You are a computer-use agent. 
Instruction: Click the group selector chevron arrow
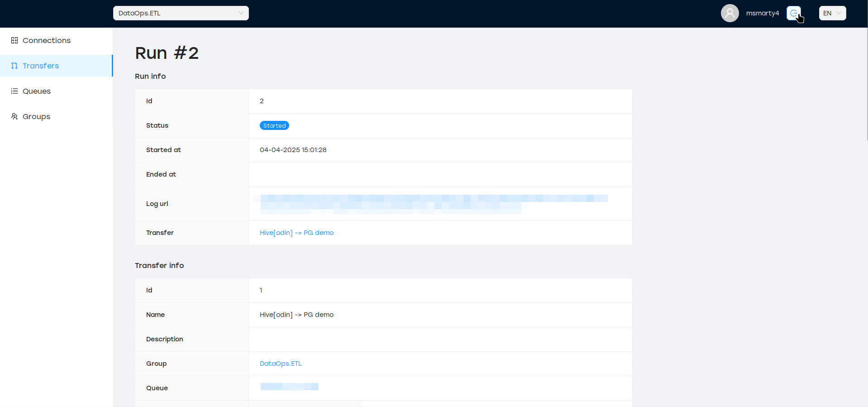pyautogui.click(x=241, y=13)
